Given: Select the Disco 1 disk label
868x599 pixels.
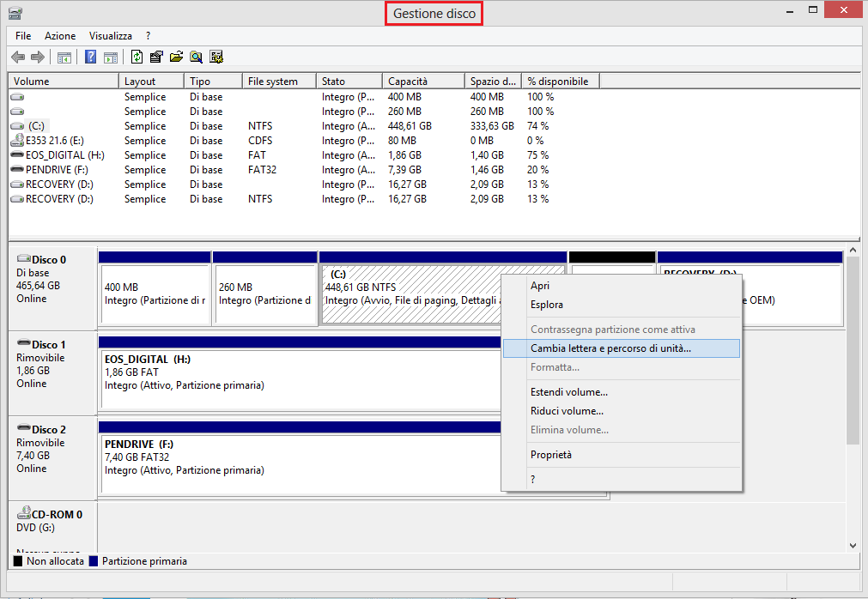Looking at the screenshot, I should coord(49,344).
